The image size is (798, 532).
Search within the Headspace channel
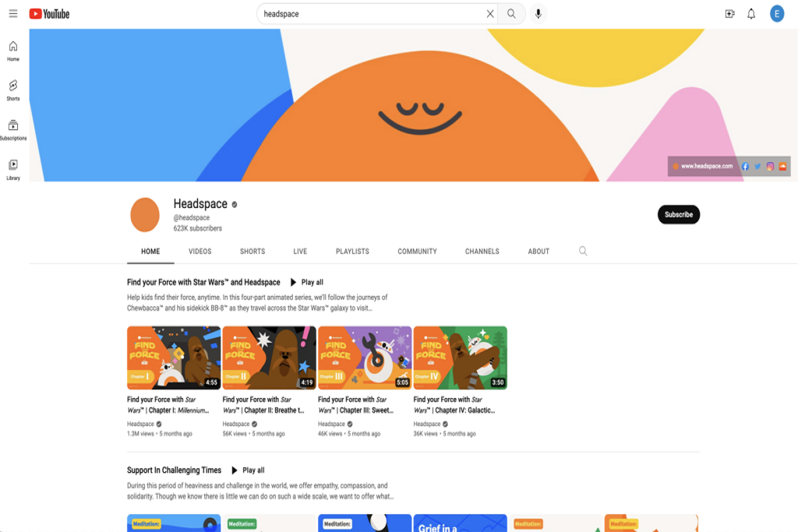[x=583, y=251]
